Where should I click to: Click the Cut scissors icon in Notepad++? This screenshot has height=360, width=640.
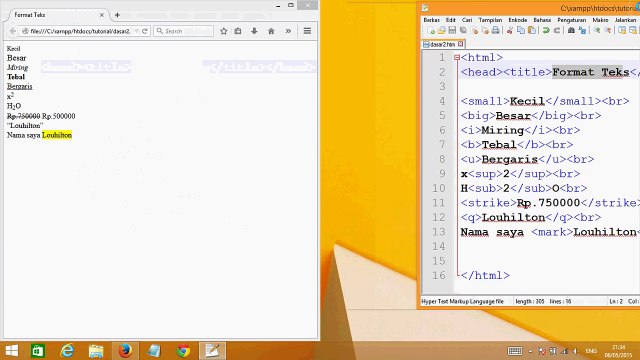(510, 31)
